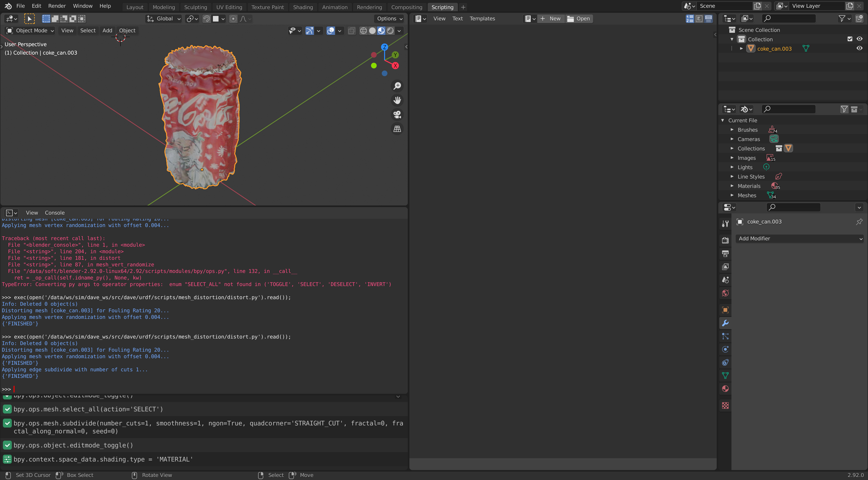Open the Output properties tab (printer icon)
The image size is (868, 480).
coord(725,253)
